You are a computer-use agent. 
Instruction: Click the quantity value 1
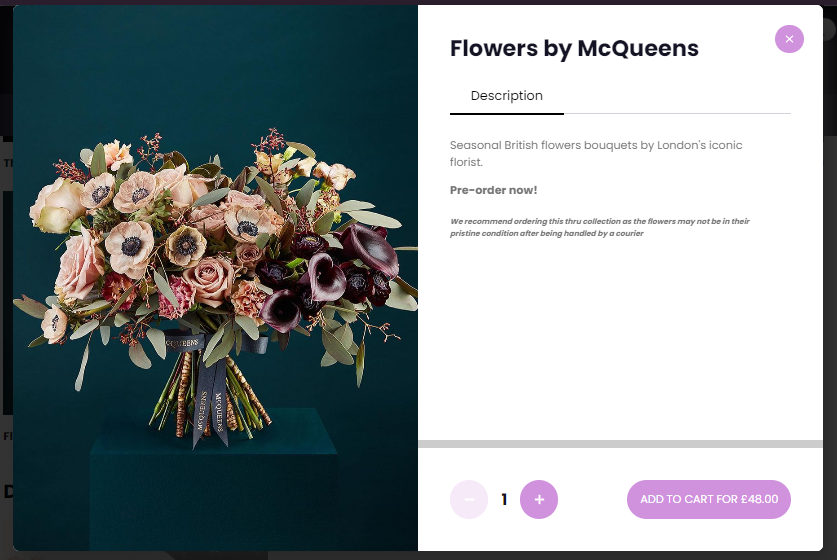[x=504, y=499]
